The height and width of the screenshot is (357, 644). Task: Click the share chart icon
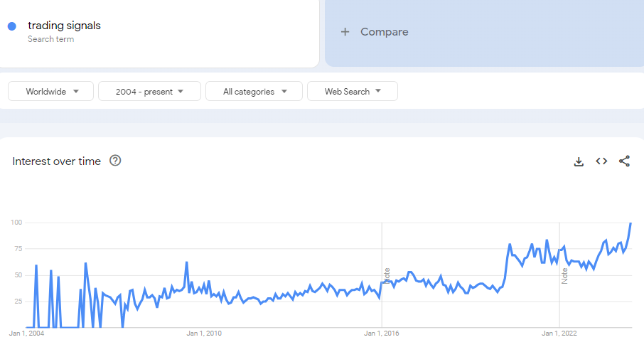tap(624, 161)
